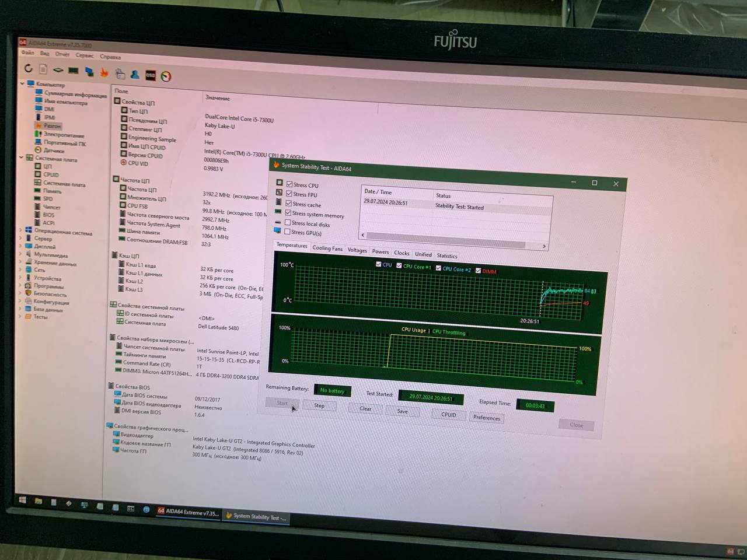Toggle the DIMM temperature graph checkbox
The width and height of the screenshot is (747, 560).
(x=479, y=270)
